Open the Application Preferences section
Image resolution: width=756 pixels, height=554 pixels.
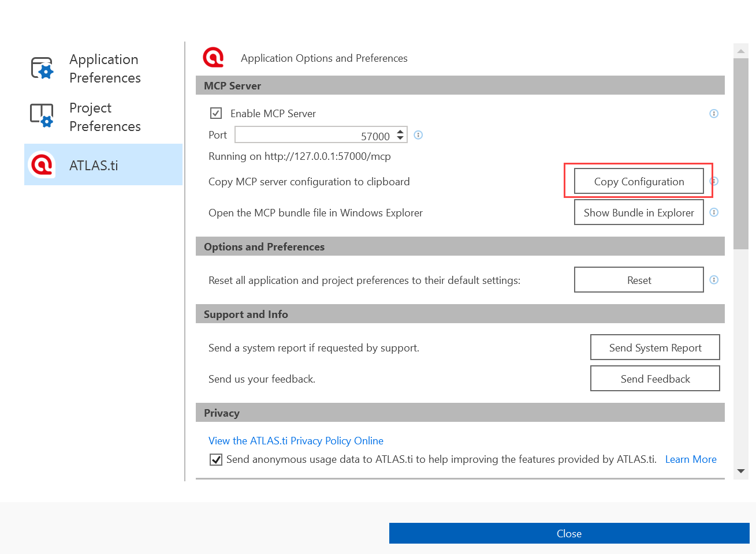(x=103, y=69)
